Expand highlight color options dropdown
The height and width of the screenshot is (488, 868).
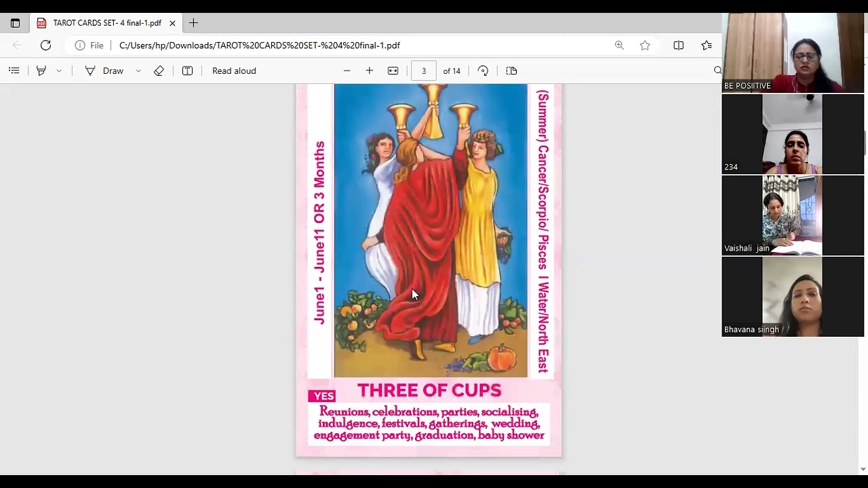pos(59,70)
